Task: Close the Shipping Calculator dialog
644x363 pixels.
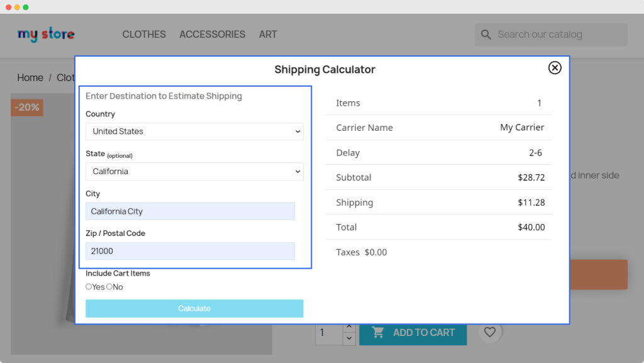Action: coord(554,68)
